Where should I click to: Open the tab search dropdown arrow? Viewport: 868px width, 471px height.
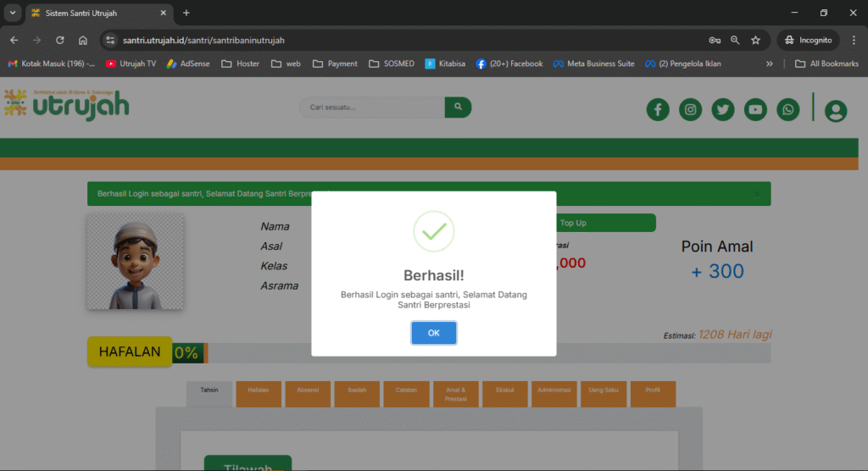[13, 13]
